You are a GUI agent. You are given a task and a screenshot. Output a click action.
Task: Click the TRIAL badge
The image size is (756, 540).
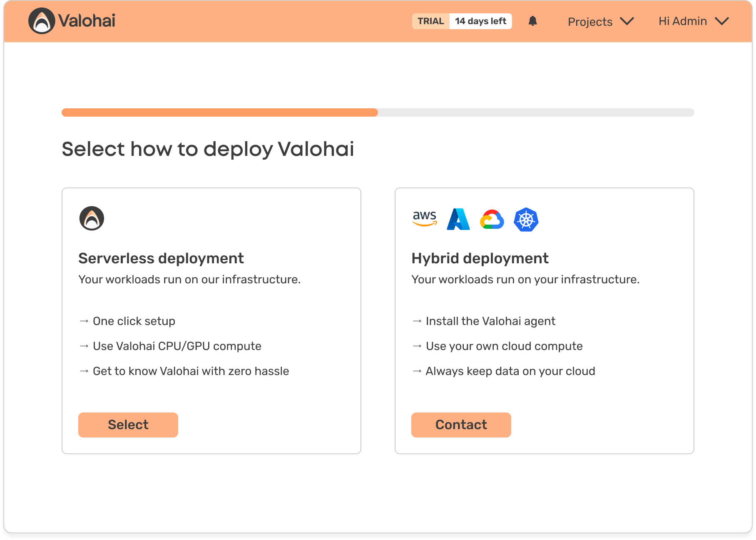coord(431,21)
